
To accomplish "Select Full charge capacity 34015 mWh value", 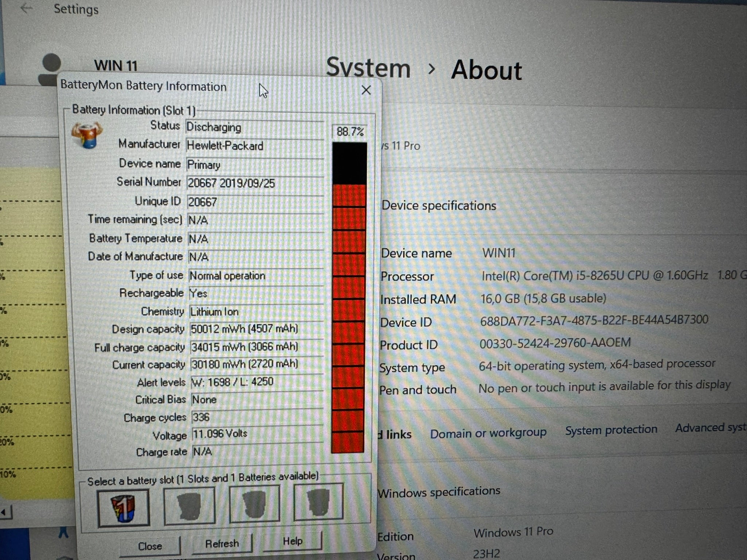I will pyautogui.click(x=257, y=346).
